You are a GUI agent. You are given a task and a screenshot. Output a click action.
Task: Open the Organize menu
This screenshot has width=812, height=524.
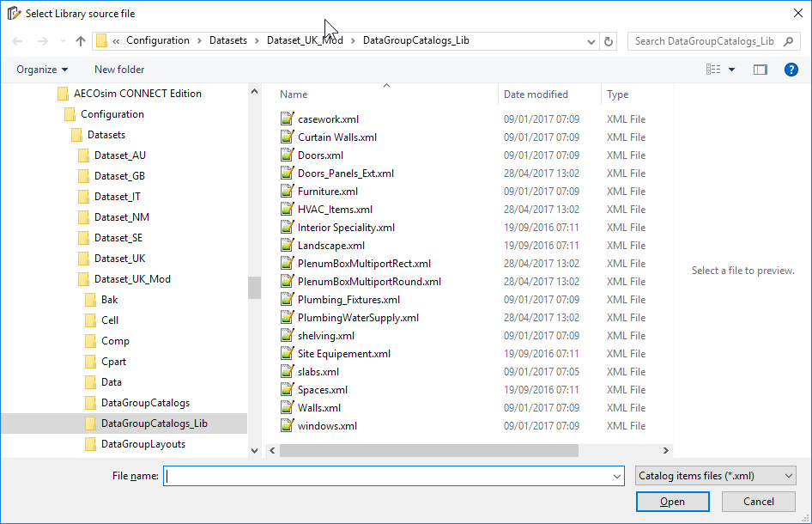(x=42, y=70)
